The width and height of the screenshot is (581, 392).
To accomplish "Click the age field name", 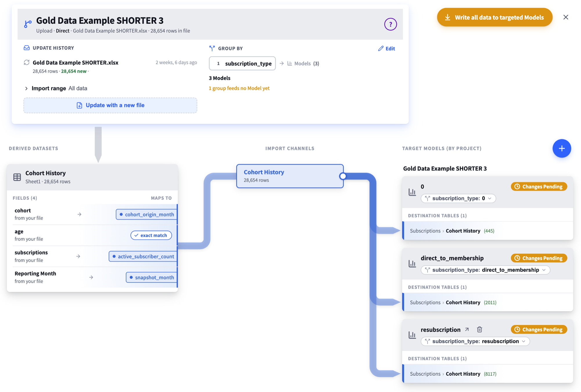I will click(19, 232).
